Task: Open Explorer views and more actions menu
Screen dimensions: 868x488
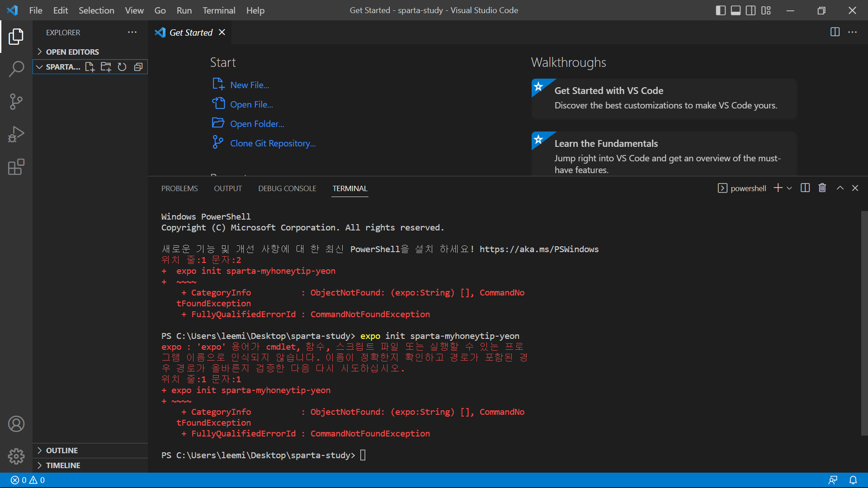Action: click(x=132, y=32)
